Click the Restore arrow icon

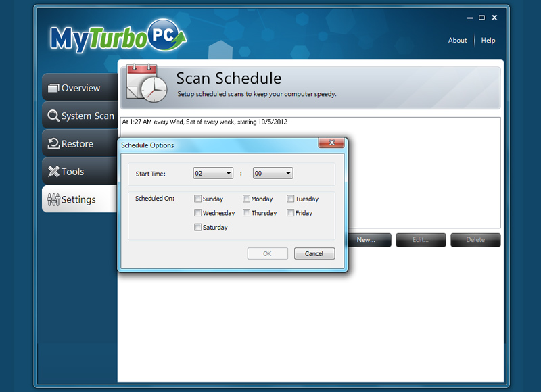tap(53, 144)
